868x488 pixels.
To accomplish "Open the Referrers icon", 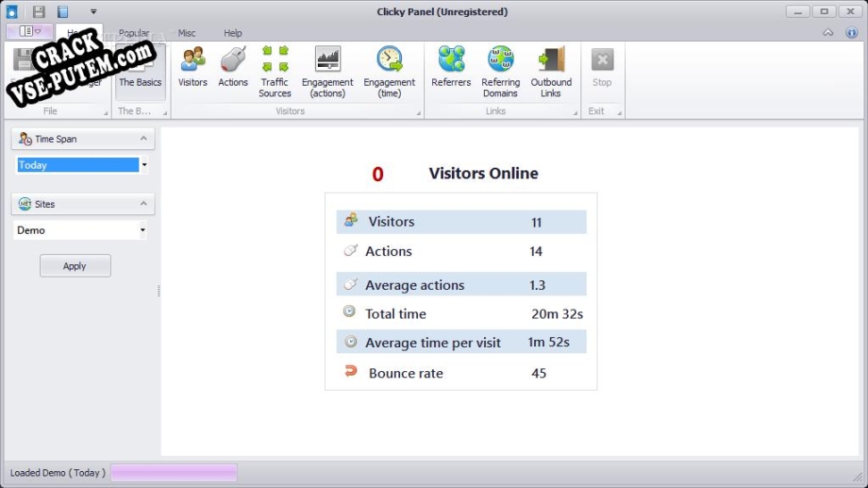I will tap(451, 59).
